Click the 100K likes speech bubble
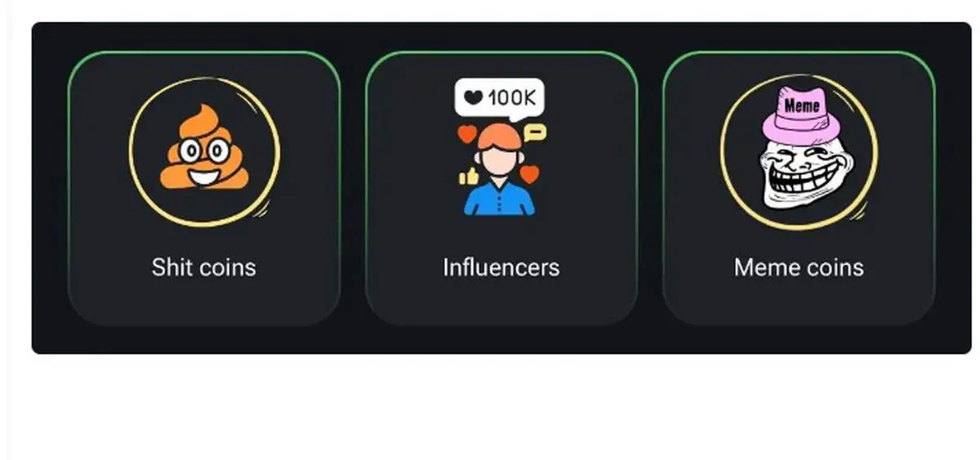This screenshot has height=460, width=980. (499, 97)
